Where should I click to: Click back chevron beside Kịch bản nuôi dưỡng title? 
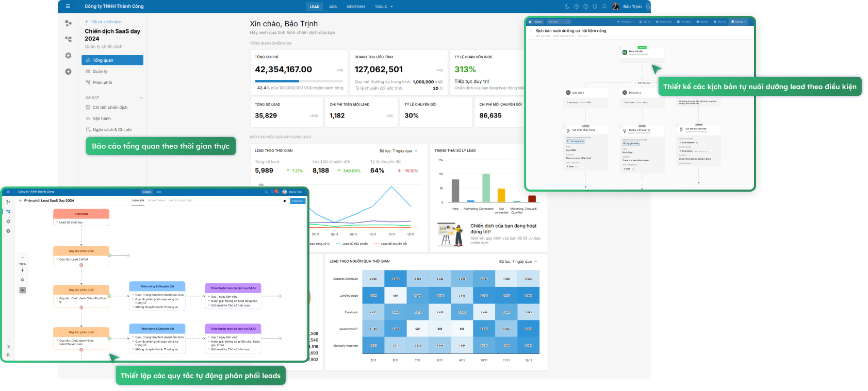531,30
